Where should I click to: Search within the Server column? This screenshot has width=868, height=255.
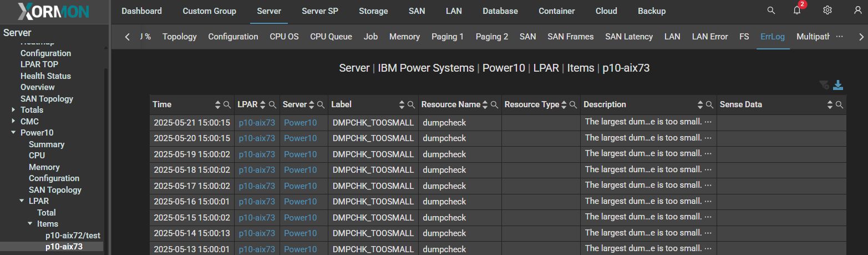coord(321,104)
